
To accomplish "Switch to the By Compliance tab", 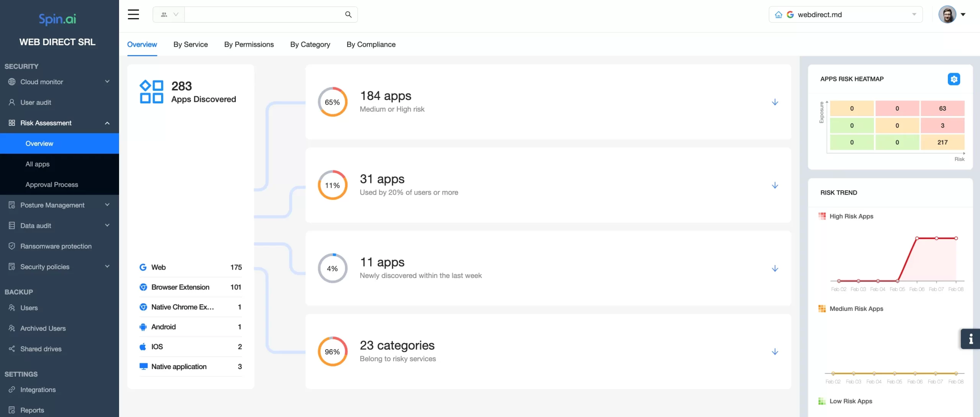I will pyautogui.click(x=371, y=44).
